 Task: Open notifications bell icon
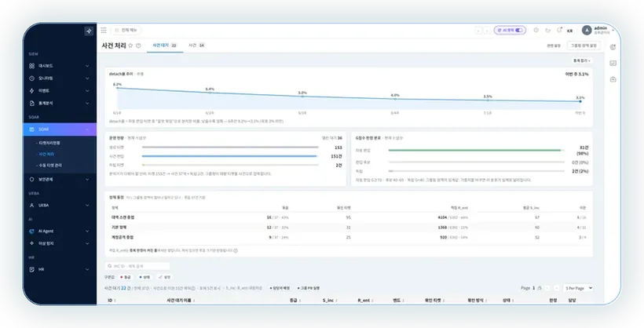(x=559, y=30)
